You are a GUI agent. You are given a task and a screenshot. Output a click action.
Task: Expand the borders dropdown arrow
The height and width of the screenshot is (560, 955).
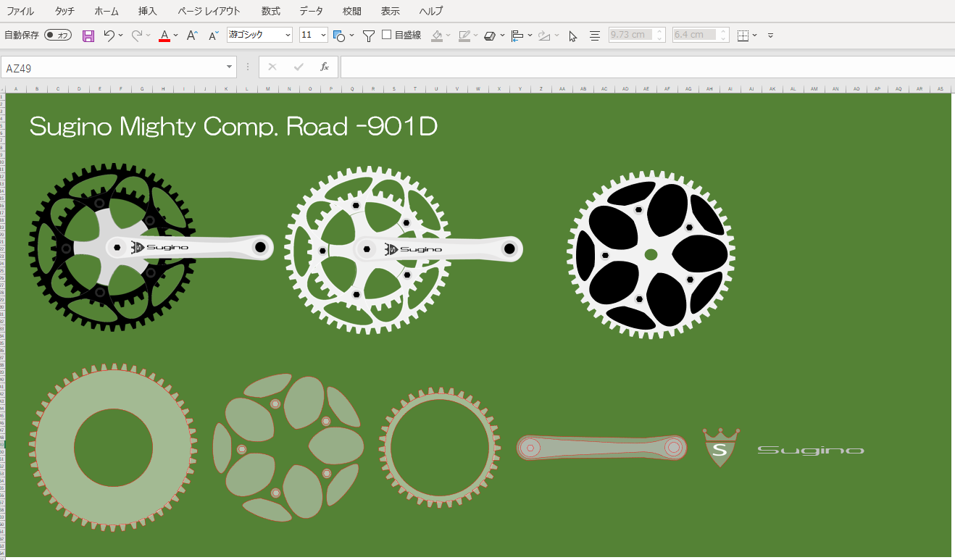click(755, 35)
